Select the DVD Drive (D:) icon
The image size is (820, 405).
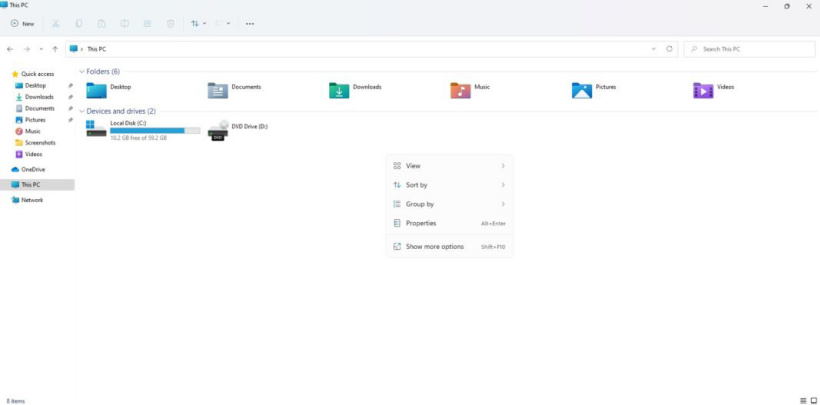(x=218, y=130)
